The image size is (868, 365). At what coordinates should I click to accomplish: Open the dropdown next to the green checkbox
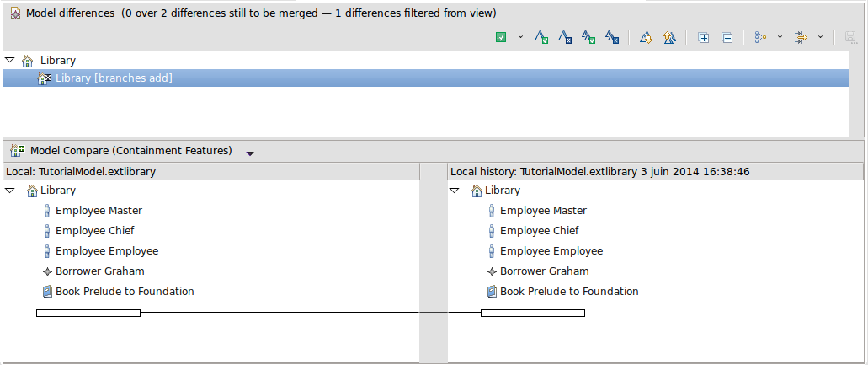click(x=520, y=37)
